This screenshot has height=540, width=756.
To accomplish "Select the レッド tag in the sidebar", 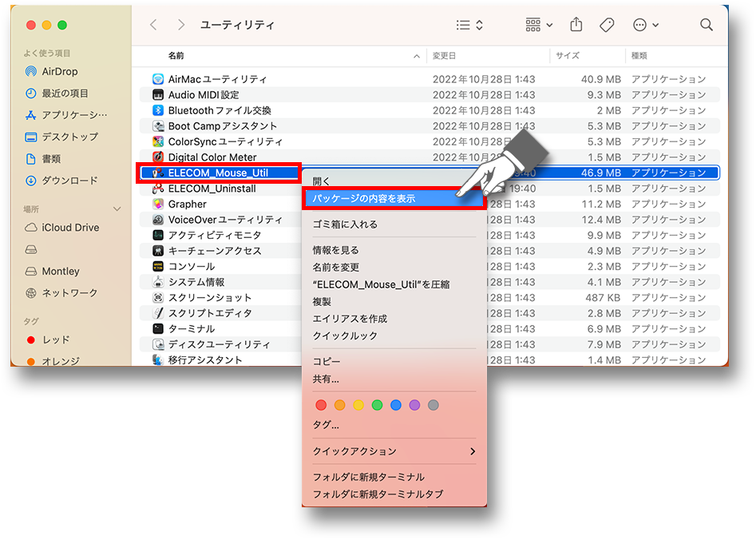I will [48, 339].
